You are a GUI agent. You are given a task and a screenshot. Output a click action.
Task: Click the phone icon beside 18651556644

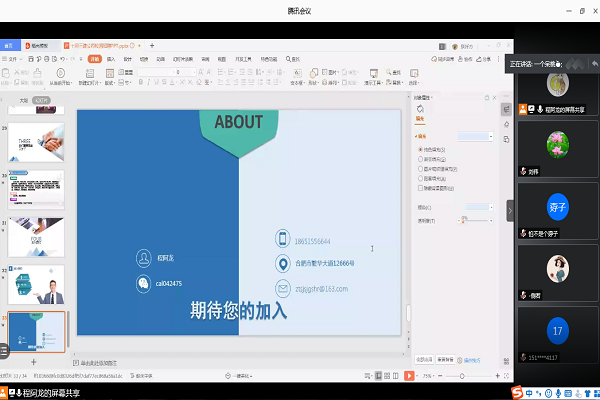coord(282,239)
